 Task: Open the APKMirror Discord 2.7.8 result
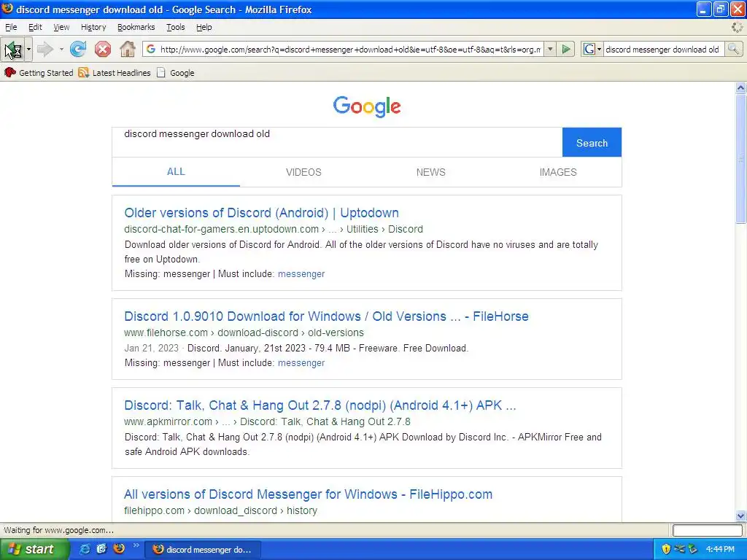point(320,405)
